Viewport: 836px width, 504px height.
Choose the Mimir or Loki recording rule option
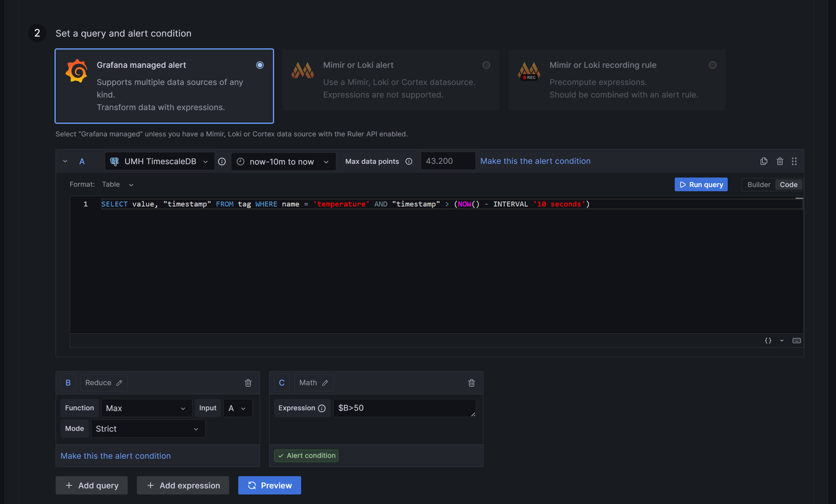coord(712,65)
